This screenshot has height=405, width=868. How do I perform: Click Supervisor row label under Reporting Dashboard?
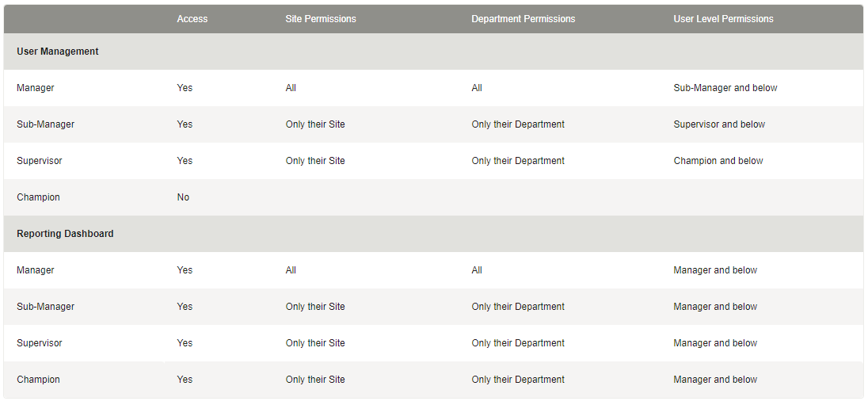[x=40, y=343]
